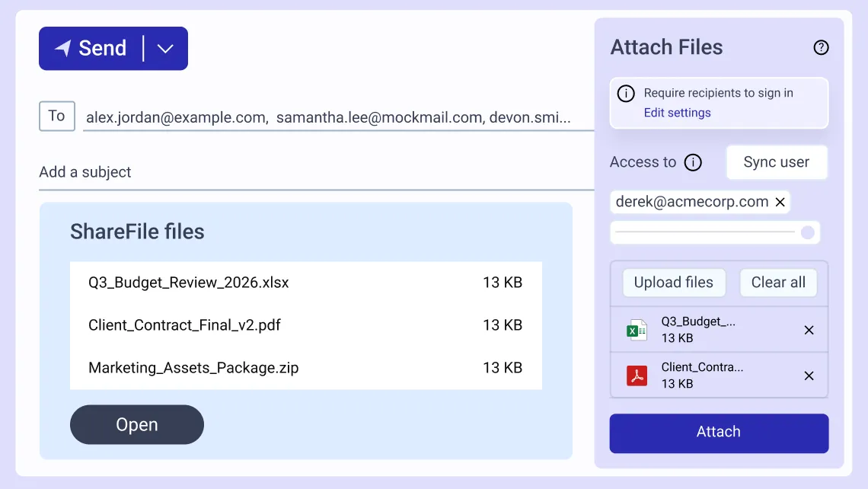The width and height of the screenshot is (868, 489).
Task: Click the Client_Contra... attachment name
Action: pos(702,367)
